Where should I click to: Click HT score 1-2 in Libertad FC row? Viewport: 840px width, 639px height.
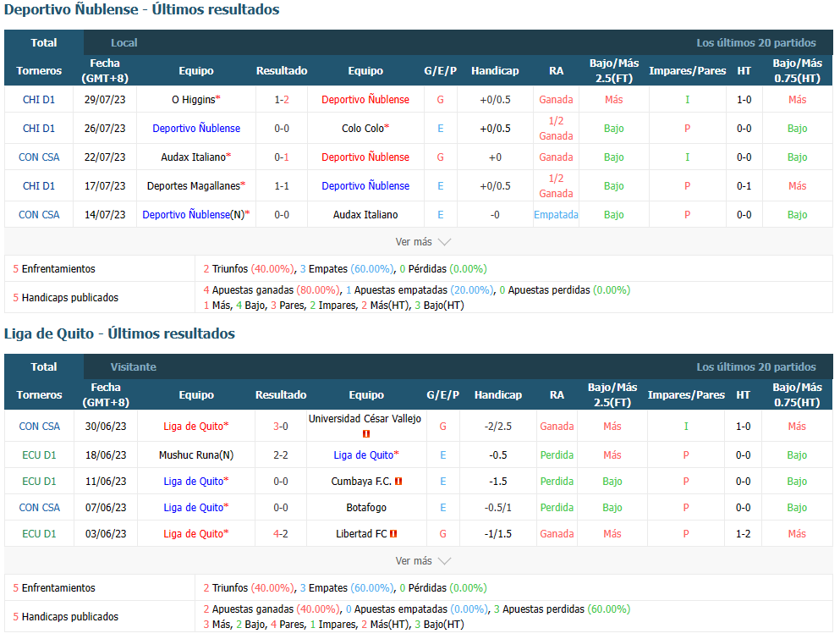(x=743, y=534)
